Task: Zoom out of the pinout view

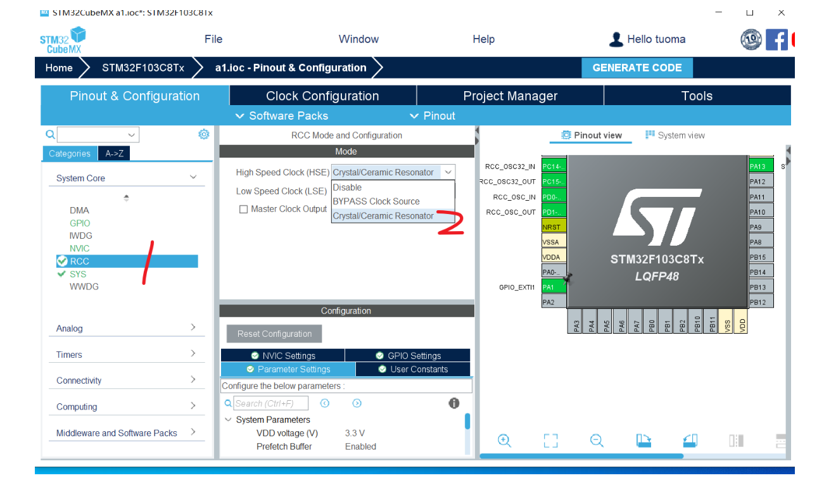Action: [597, 441]
